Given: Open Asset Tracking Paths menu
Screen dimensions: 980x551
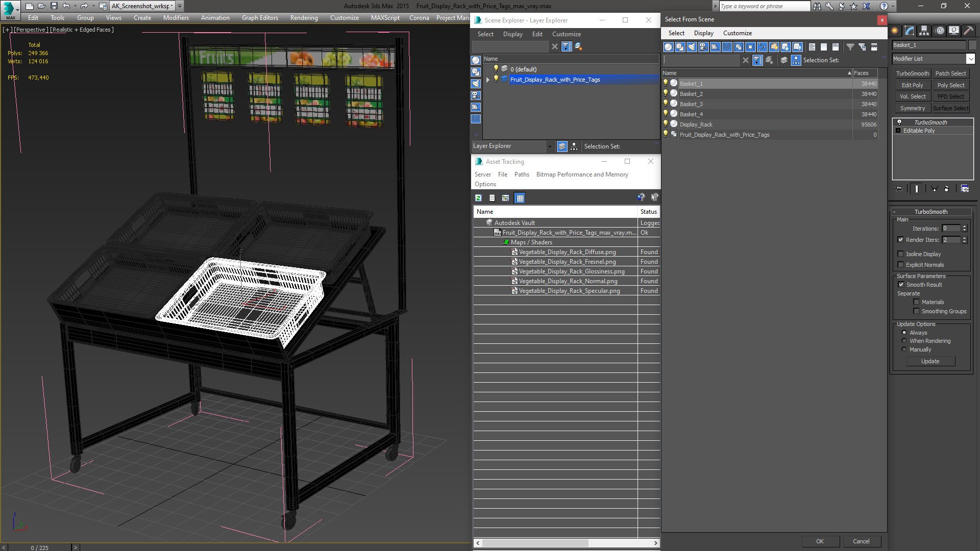Looking at the screenshot, I should click(522, 174).
